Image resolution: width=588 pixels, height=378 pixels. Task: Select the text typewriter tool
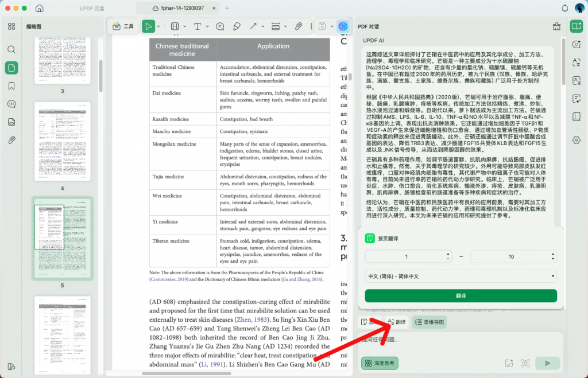pos(198,26)
